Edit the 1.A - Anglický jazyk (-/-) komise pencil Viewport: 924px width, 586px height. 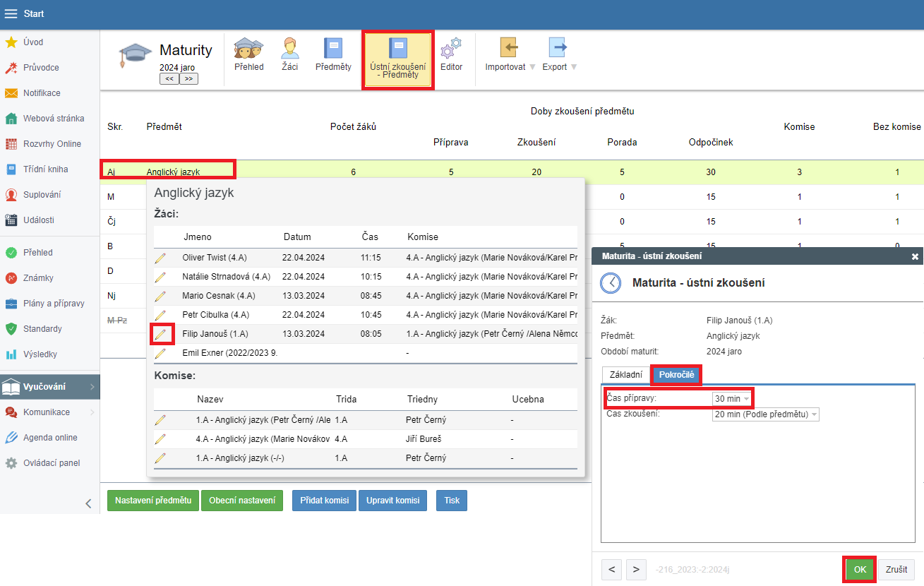(160, 458)
